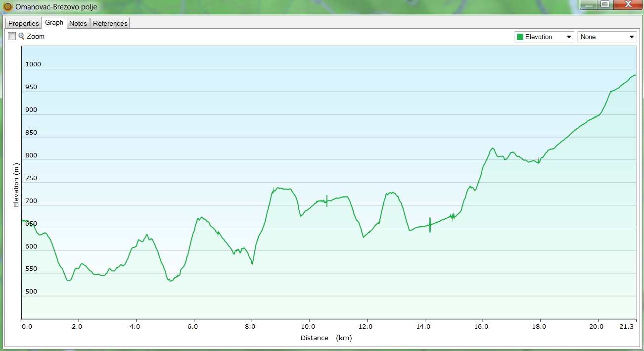Enable the Zoom checkbox

tap(12, 36)
